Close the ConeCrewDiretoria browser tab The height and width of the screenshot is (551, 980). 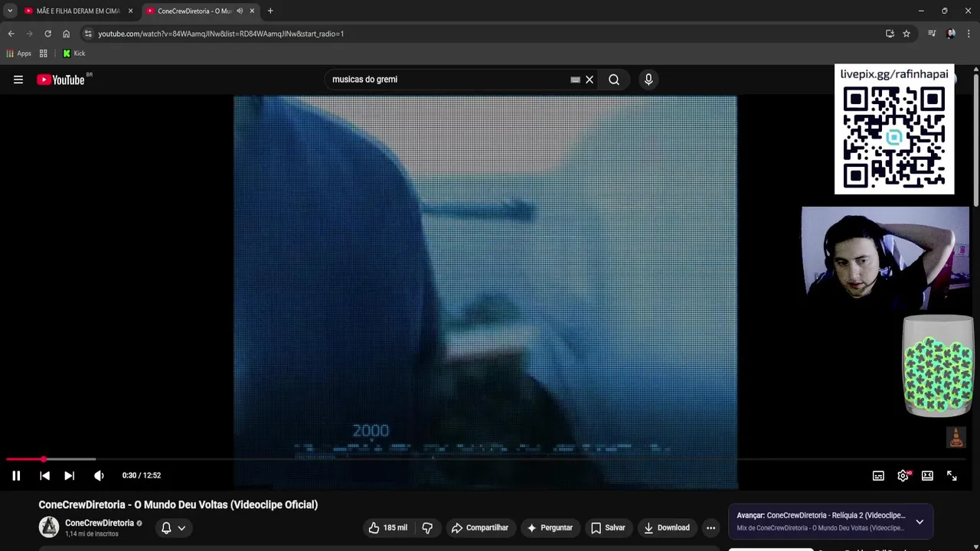[x=252, y=11]
